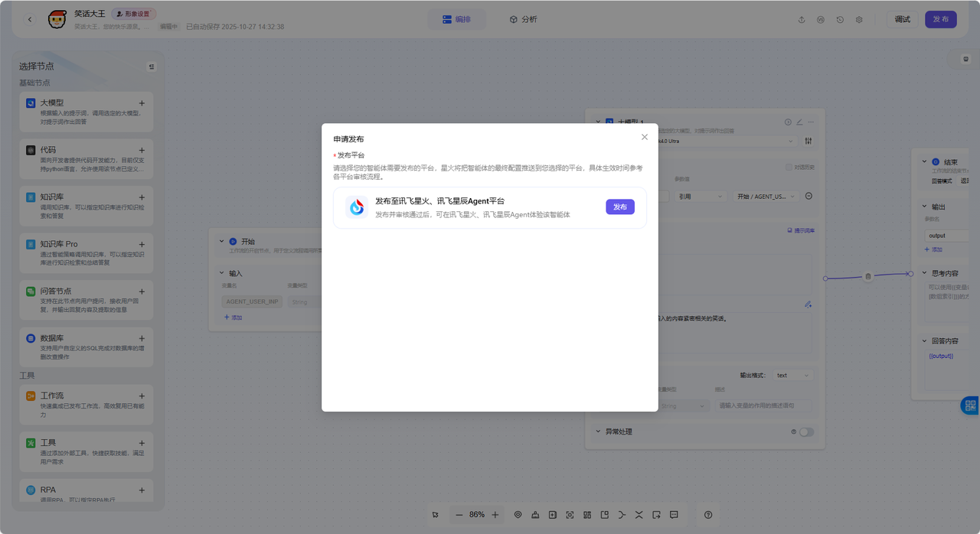Delete the connection via trash icon
The height and width of the screenshot is (534, 980).
(x=867, y=276)
